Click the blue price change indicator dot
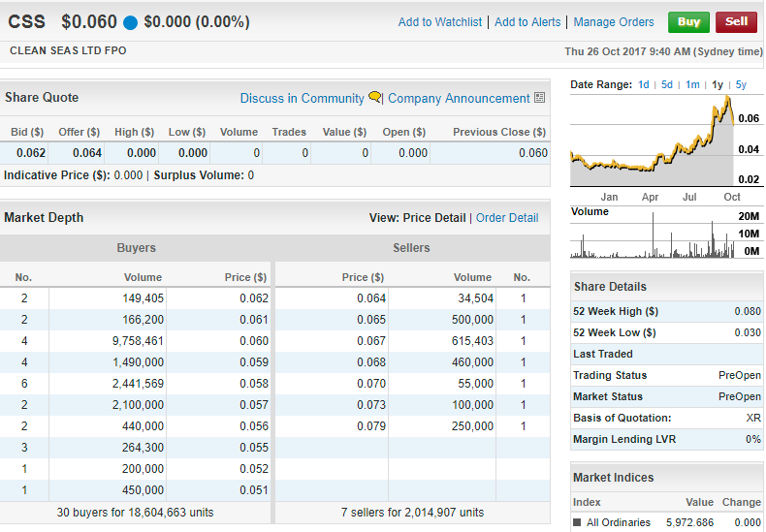The width and height of the screenshot is (766, 532). click(130, 22)
